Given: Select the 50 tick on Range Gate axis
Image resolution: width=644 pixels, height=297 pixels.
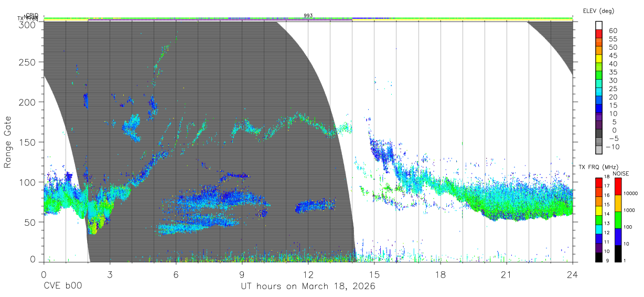Looking at the screenshot, I should [x=30, y=222].
